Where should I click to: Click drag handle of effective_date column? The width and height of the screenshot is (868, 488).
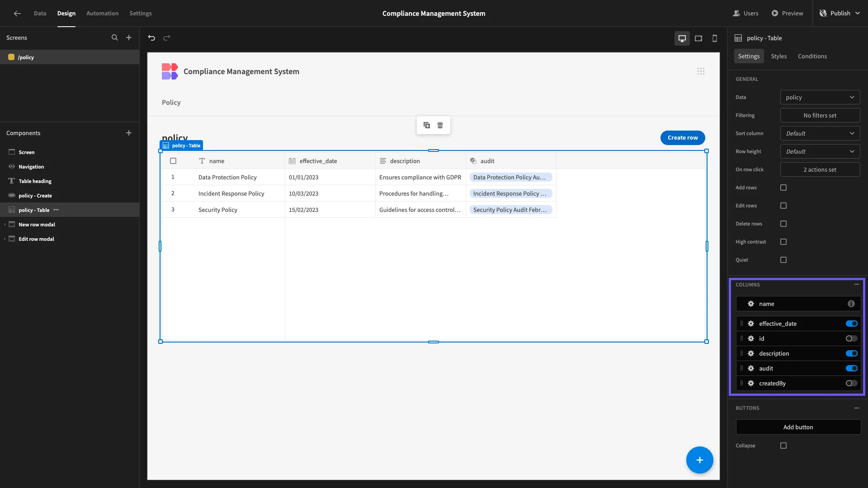[x=741, y=324]
